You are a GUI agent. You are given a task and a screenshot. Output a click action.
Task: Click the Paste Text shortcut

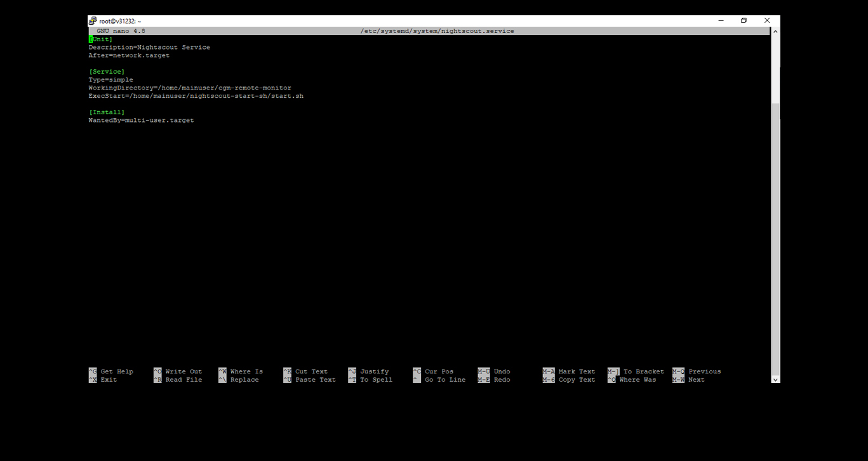pos(309,380)
